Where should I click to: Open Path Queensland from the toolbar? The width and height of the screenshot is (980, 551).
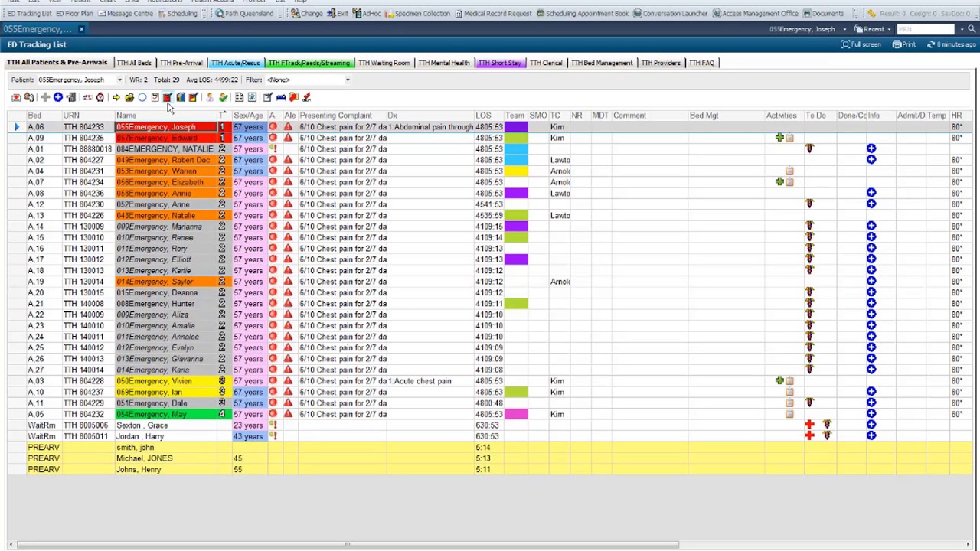pyautogui.click(x=245, y=14)
